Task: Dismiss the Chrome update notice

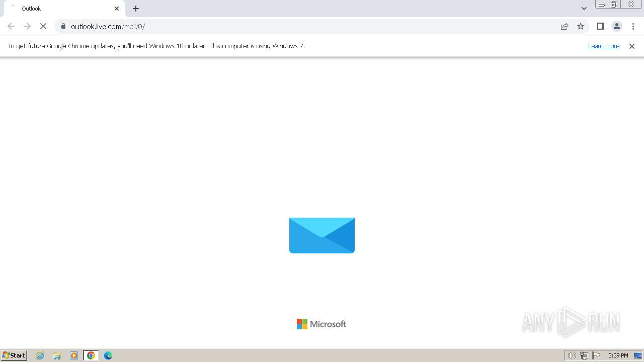Action: pyautogui.click(x=632, y=46)
